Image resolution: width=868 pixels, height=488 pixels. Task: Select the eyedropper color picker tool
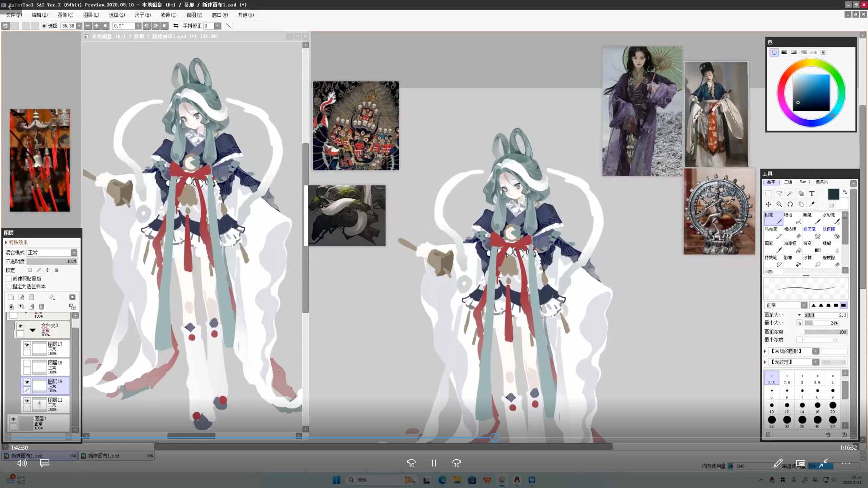click(811, 204)
